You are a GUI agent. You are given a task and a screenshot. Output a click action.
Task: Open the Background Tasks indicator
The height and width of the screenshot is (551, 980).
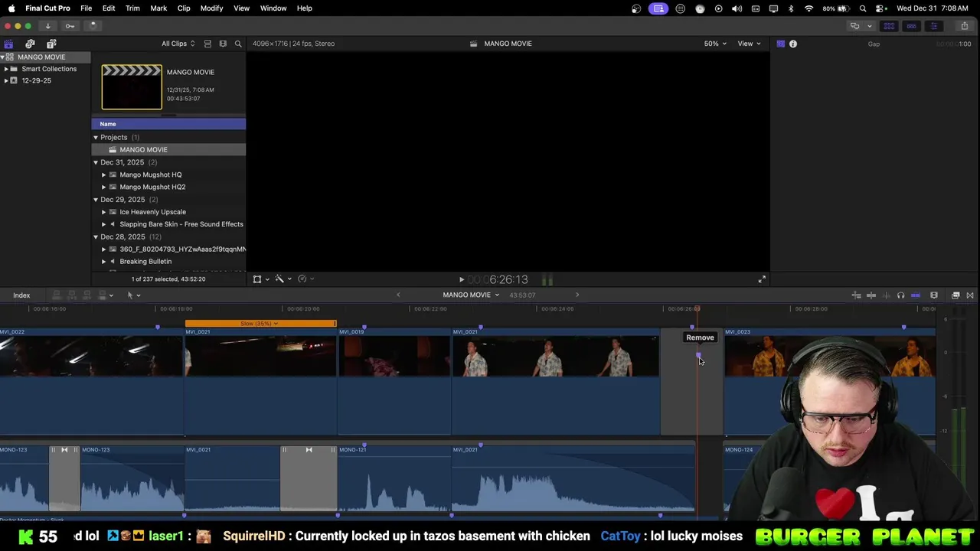[x=93, y=26]
